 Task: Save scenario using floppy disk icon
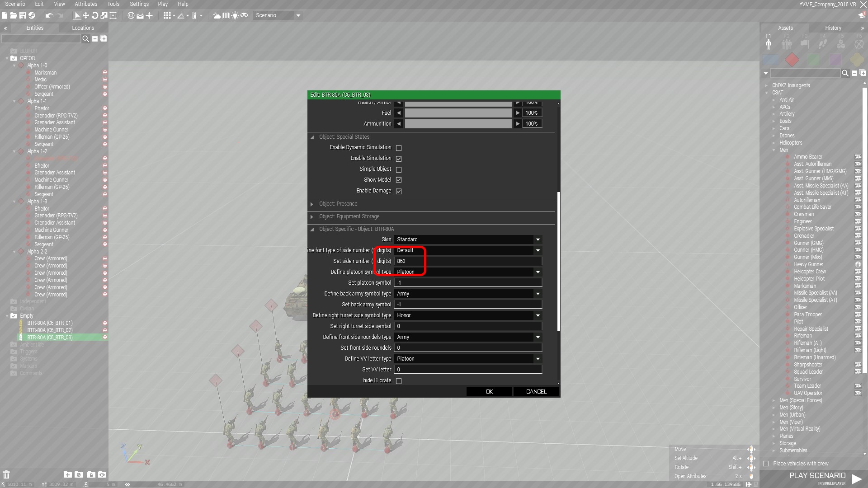click(22, 15)
